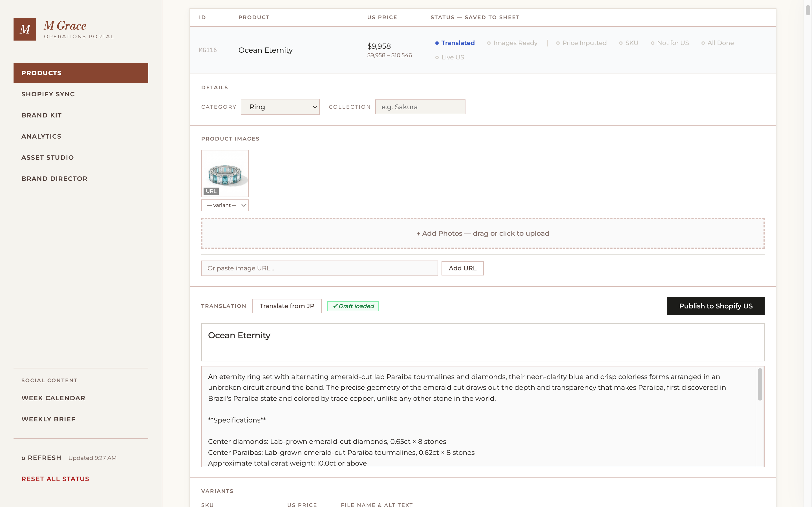
Task: Go to Asset Studio section
Action: point(48,158)
